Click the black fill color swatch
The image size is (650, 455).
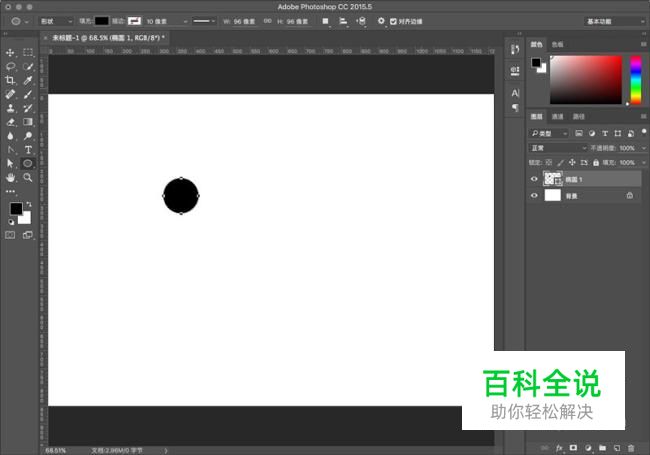coord(102,20)
